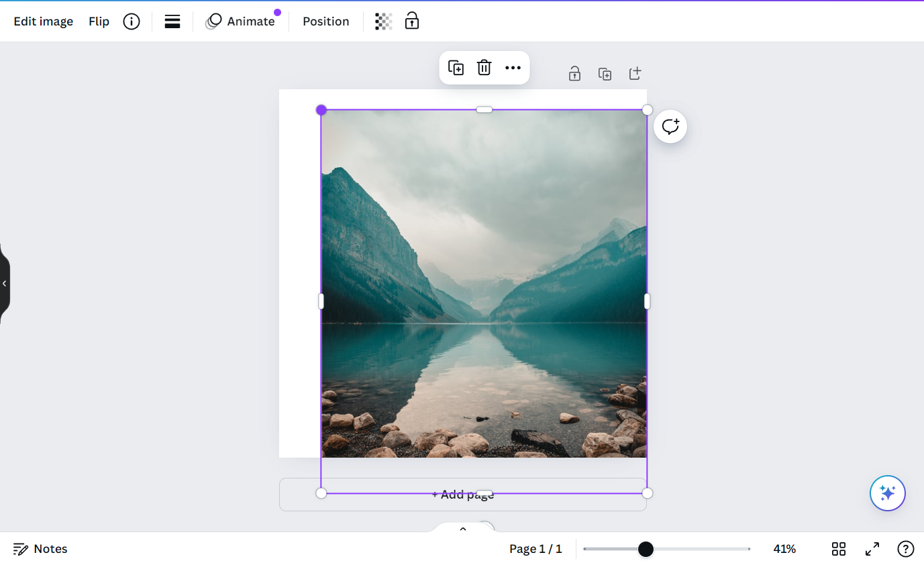Enter fullscreen with the expand arrows icon
Image resolution: width=924 pixels, height=561 pixels.
pyautogui.click(x=872, y=548)
